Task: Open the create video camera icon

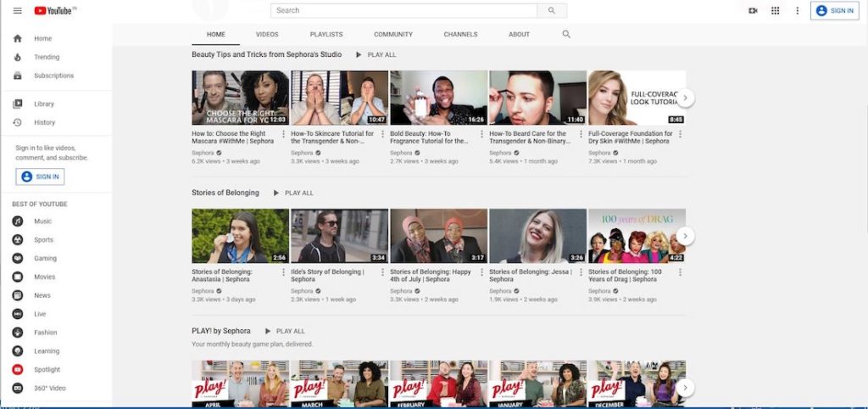Action: [753, 11]
